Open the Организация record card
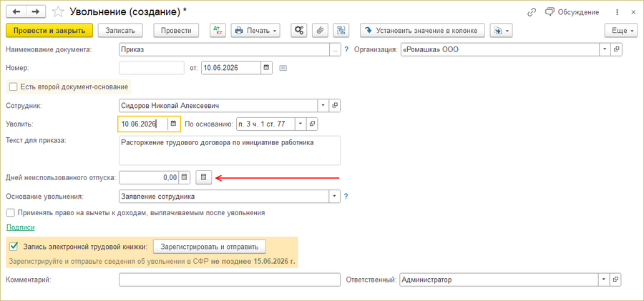Image resolution: width=644 pixels, height=301 pixels. click(x=616, y=49)
